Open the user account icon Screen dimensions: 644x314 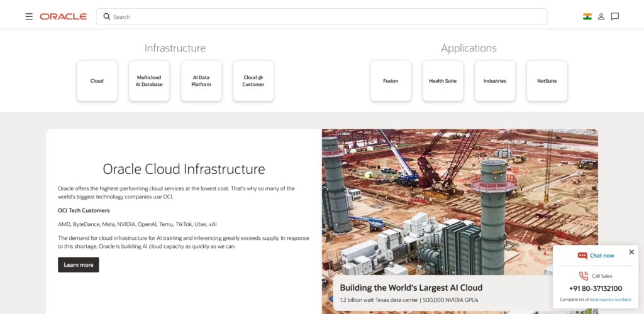[601, 16]
